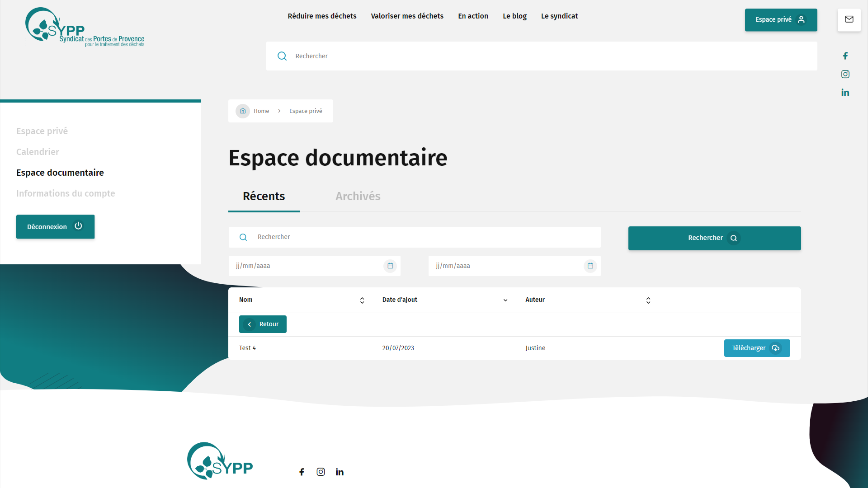Click the LinkedIn icon in the right sidebar
Screen dimensions: 868x488
click(x=845, y=92)
